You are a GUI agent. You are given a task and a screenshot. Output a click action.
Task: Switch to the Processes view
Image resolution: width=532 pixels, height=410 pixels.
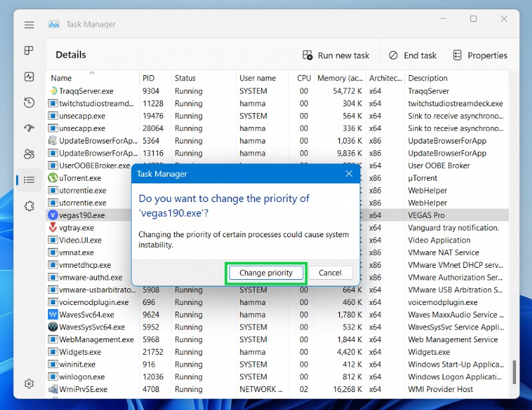29,51
